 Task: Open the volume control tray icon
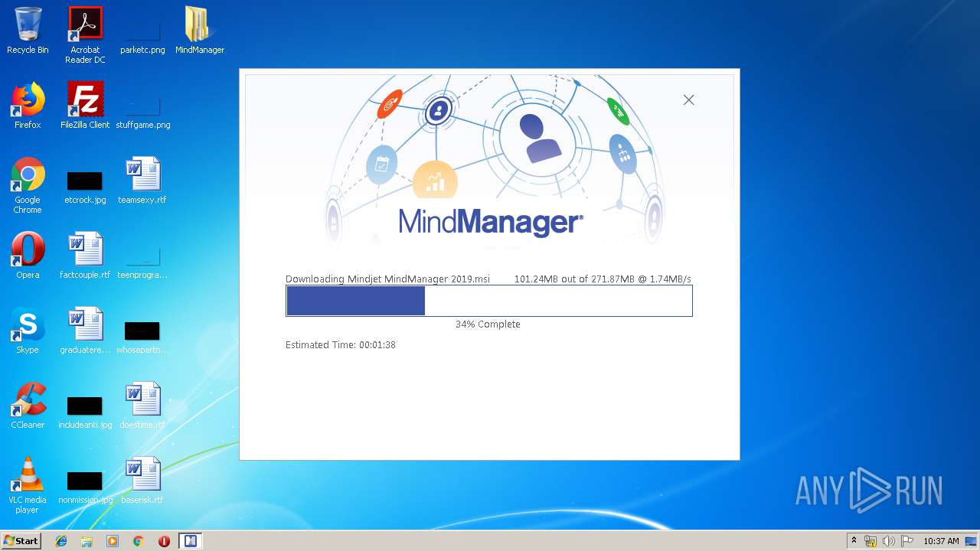pos(888,541)
